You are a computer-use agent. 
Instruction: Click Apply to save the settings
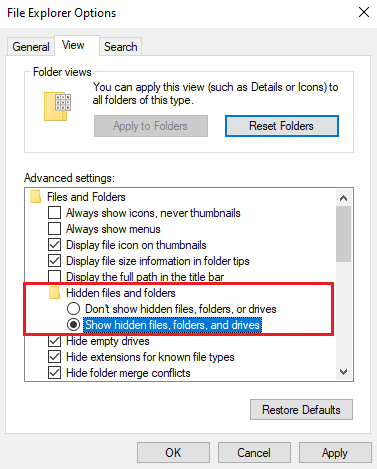click(x=335, y=453)
